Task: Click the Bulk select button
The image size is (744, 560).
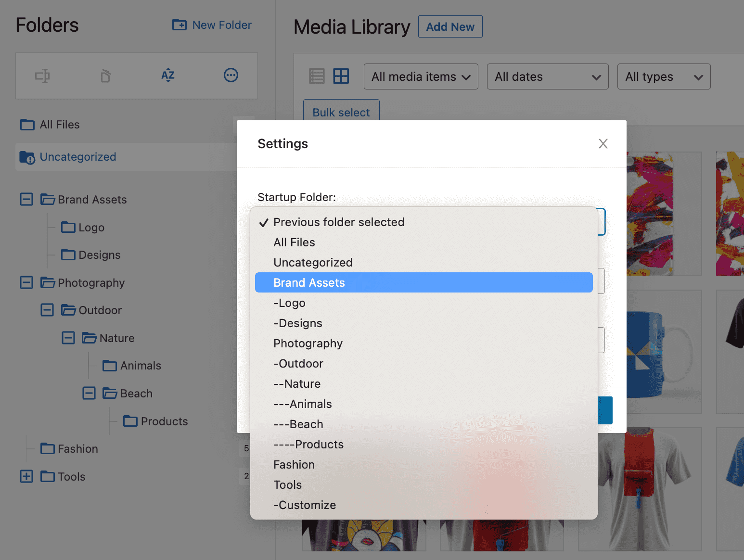Action: (x=341, y=112)
